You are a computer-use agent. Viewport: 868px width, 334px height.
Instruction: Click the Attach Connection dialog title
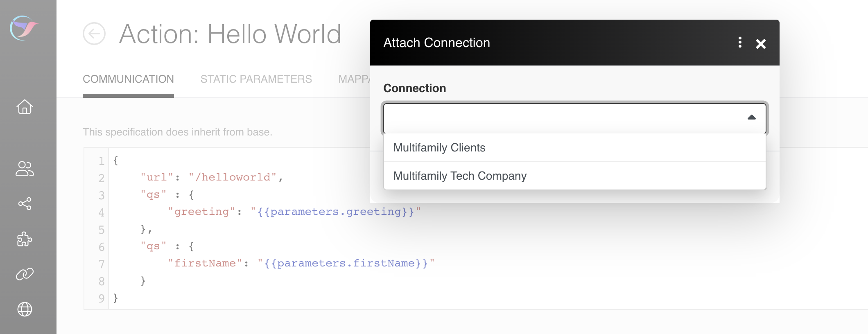[436, 43]
